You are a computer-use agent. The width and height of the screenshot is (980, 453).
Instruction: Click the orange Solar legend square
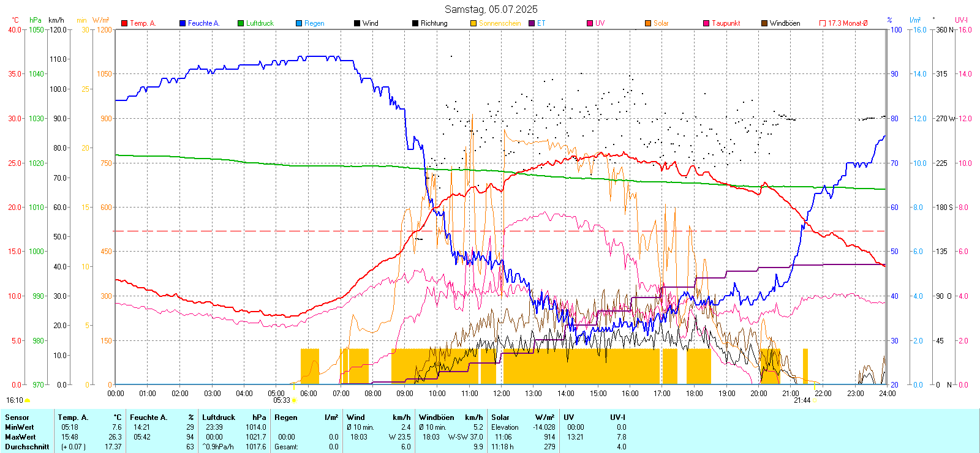point(648,23)
